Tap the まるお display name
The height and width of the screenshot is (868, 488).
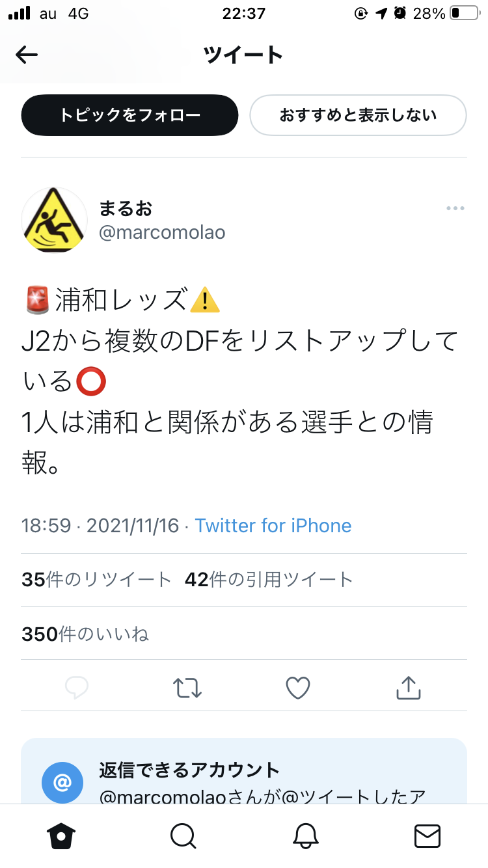click(126, 208)
